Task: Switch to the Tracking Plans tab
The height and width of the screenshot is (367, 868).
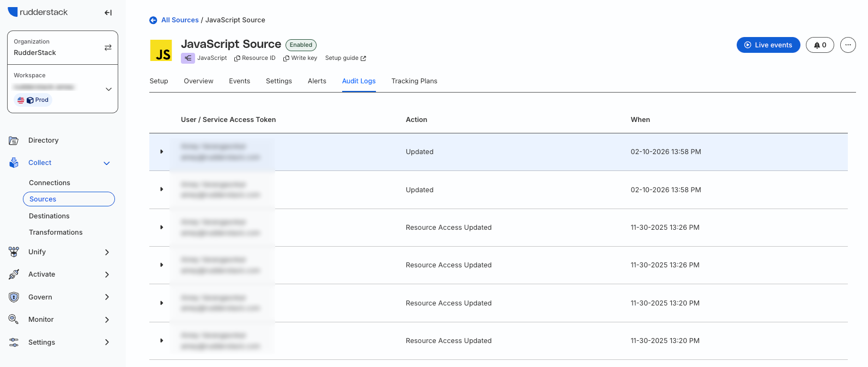Action: click(x=414, y=81)
